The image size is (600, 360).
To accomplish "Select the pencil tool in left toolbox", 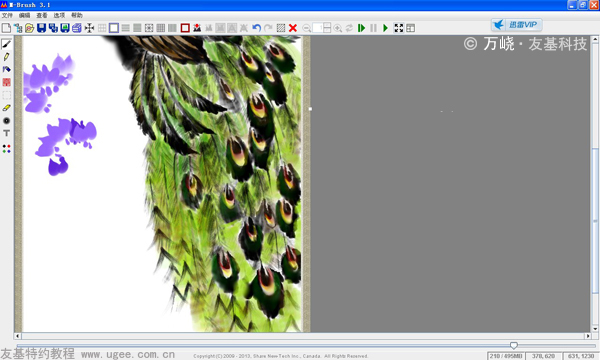I will coord(7,57).
